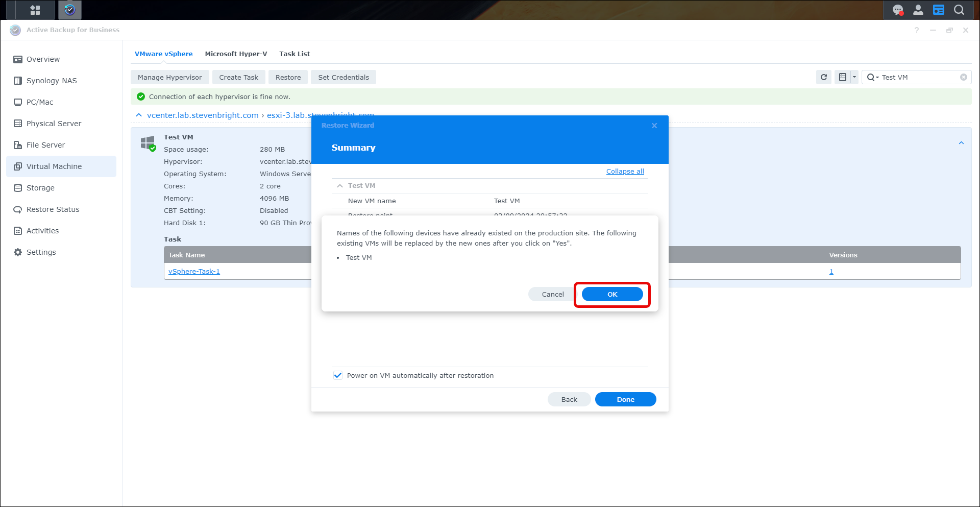980x507 pixels.
Task: Collapse the Test VM summary section
Action: pyautogui.click(x=340, y=186)
